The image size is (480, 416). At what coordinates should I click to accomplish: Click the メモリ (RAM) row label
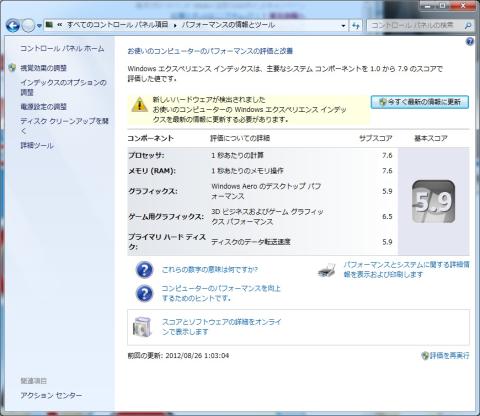(x=152, y=171)
